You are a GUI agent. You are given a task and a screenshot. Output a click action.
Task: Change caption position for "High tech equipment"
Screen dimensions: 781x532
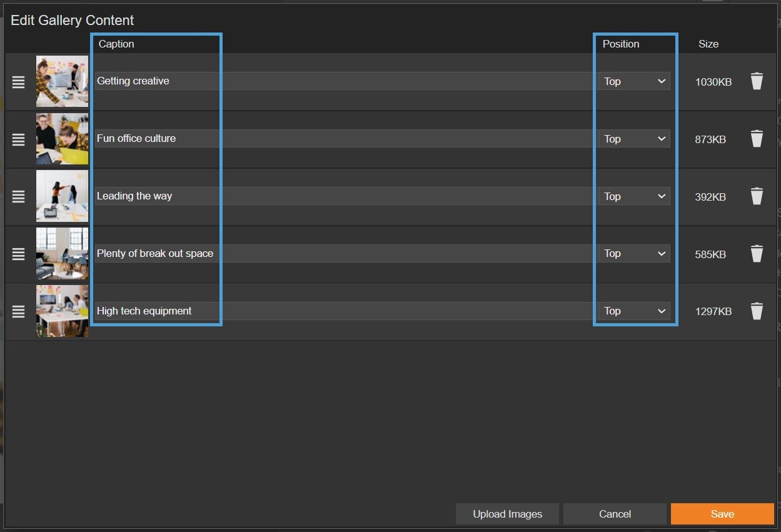(634, 311)
